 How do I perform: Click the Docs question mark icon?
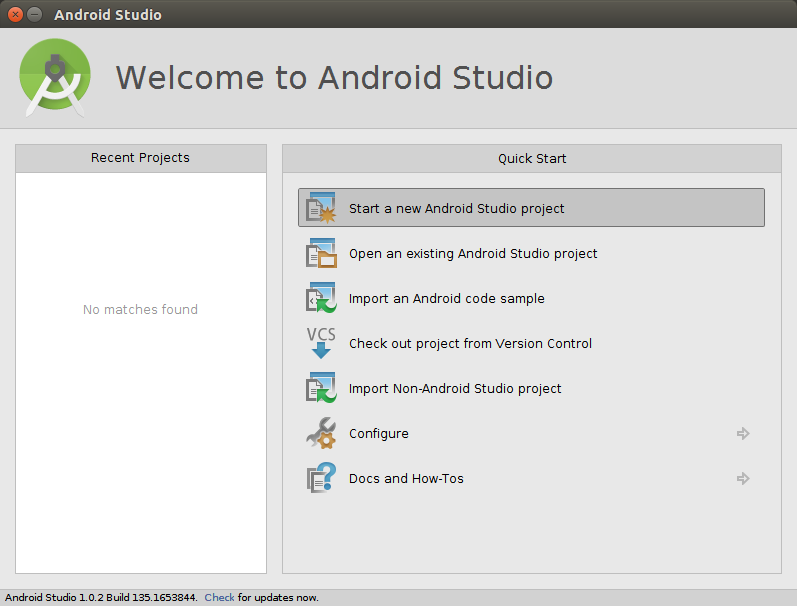[x=321, y=478]
